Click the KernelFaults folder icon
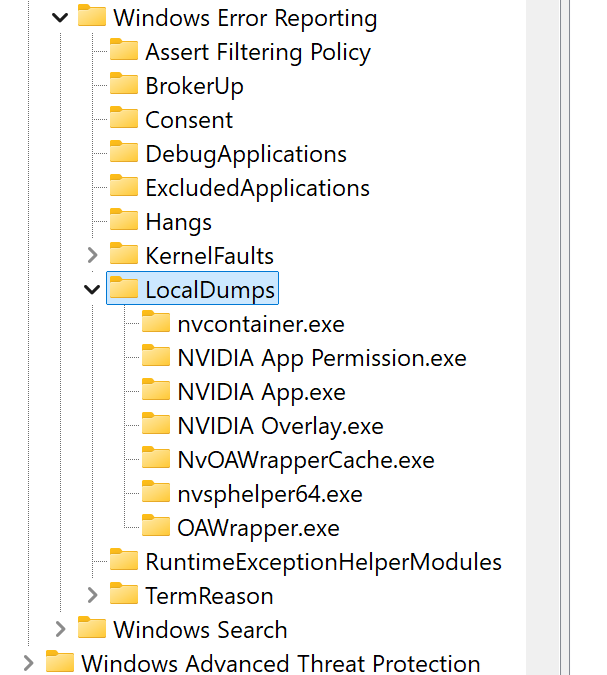Screen dimensions: 607x675 pyautogui.click(x=124, y=254)
